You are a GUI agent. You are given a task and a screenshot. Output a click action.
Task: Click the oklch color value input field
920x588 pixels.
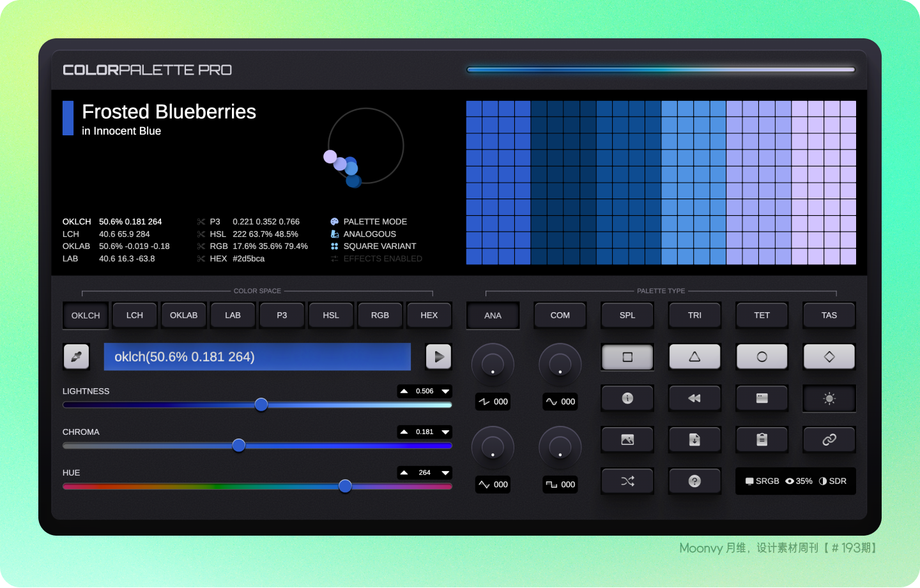[x=257, y=357]
